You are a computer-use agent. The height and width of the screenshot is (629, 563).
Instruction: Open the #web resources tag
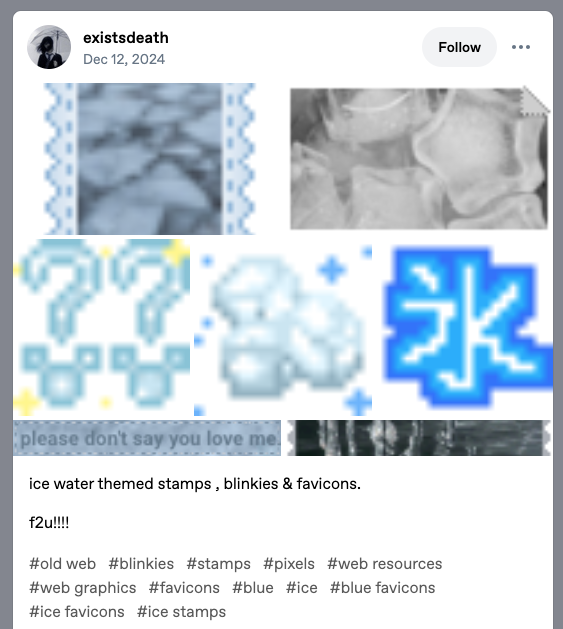tap(384, 564)
